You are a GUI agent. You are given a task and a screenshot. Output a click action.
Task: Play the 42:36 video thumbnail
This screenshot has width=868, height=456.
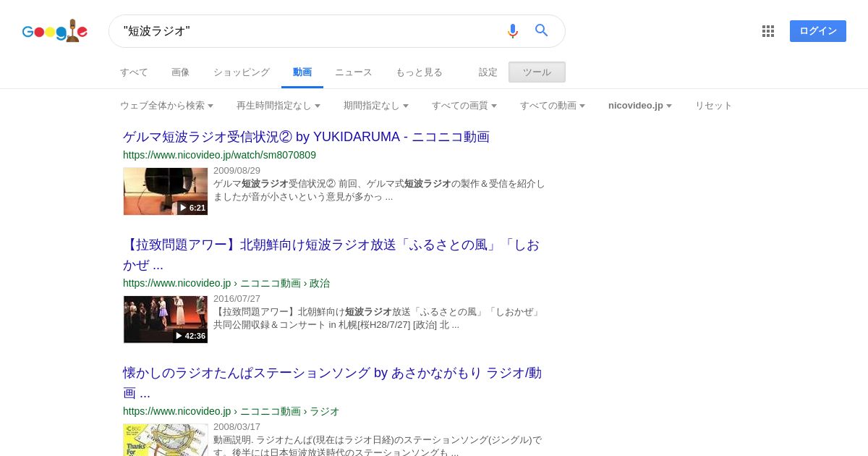pos(166,319)
